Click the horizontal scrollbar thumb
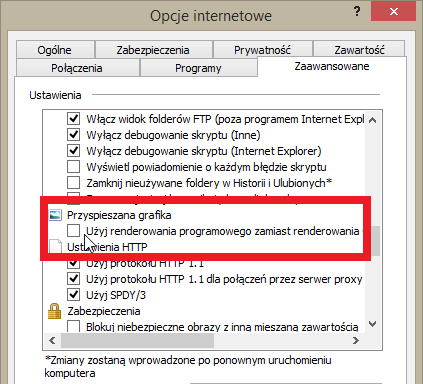This screenshot has width=423, height=384. [137, 340]
